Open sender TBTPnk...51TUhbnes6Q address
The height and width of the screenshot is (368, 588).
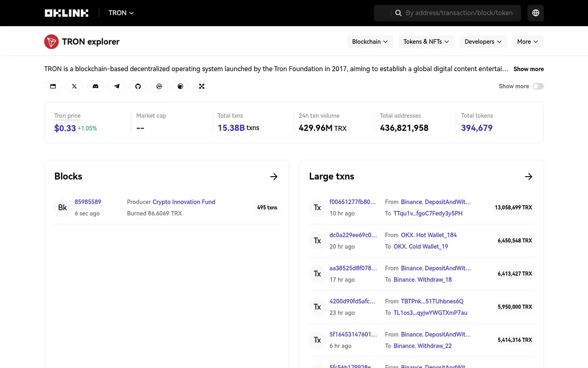pyautogui.click(x=432, y=301)
